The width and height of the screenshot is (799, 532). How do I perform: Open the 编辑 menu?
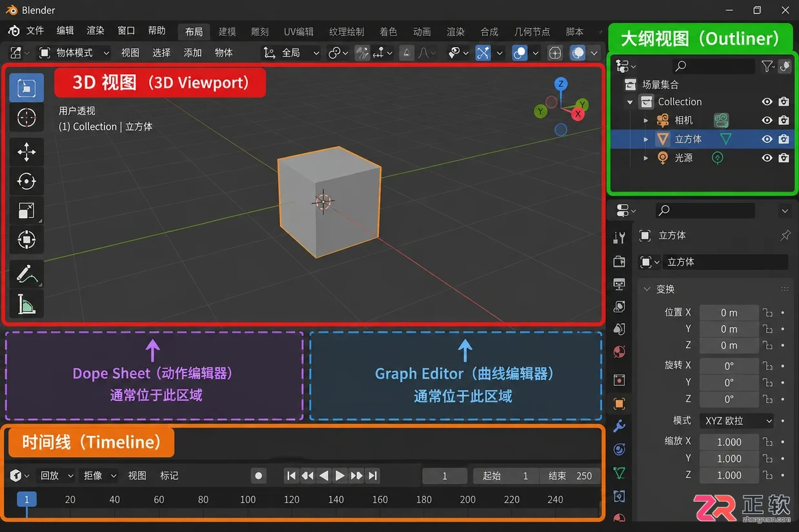65,31
